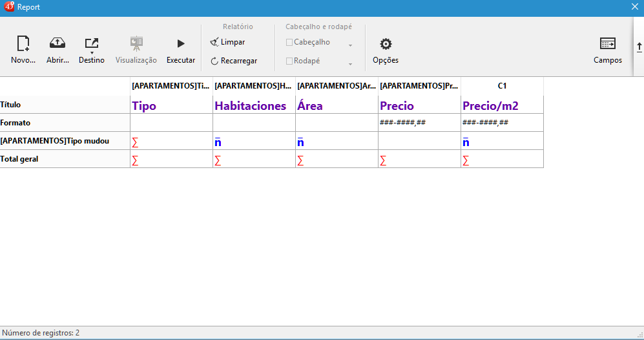Open the Destino dropdown arrow

92,52
